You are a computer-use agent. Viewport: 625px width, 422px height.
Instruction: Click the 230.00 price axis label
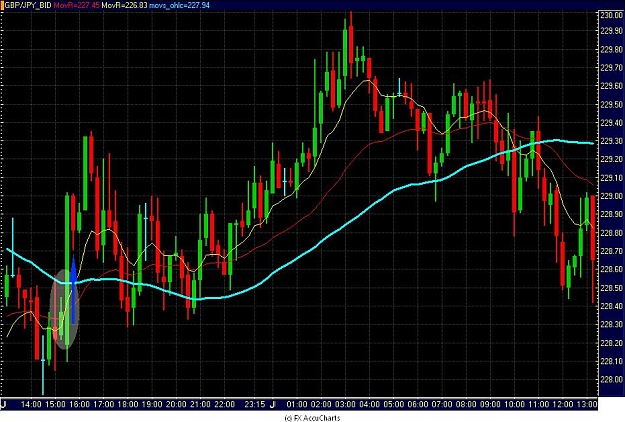click(611, 15)
